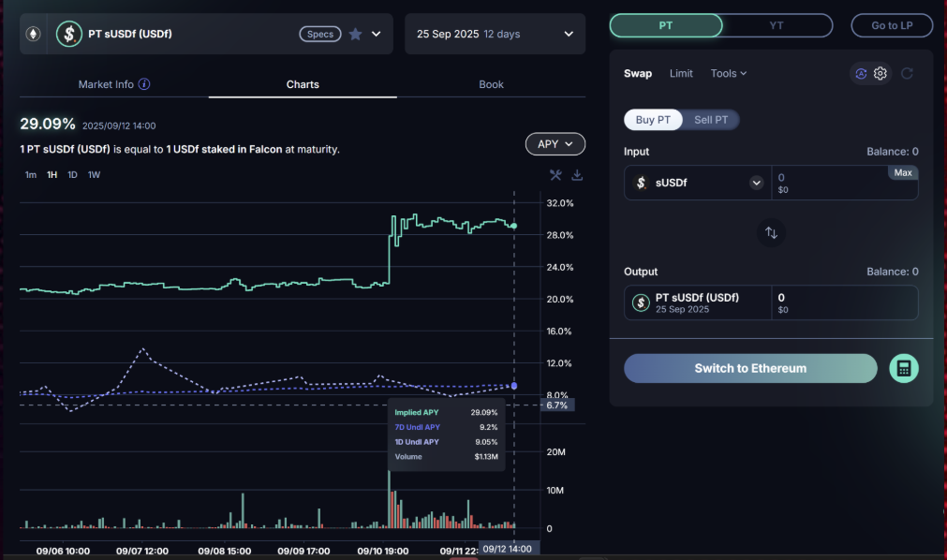The image size is (947, 560).
Task: Click the PT sUSDf output amount field
Action: coord(844,302)
